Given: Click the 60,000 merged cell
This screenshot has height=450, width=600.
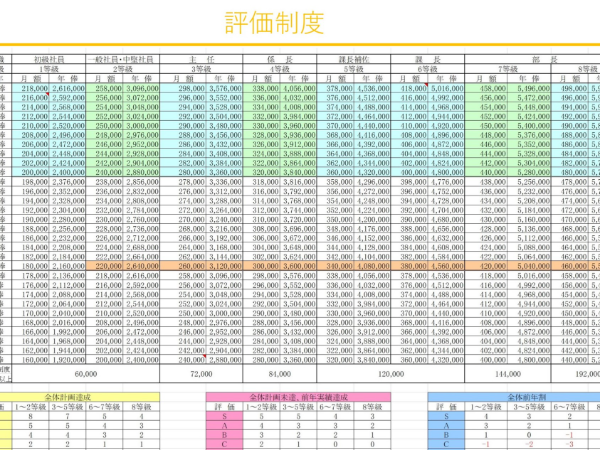Looking at the screenshot, I should click(x=86, y=374).
